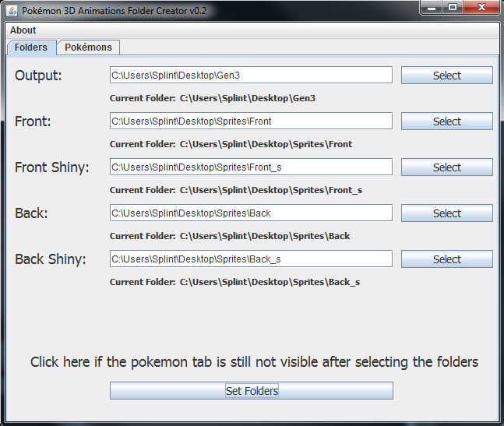This screenshot has width=504, height=426.
Task: Close the Folder Creator window
Action: coord(480,8)
